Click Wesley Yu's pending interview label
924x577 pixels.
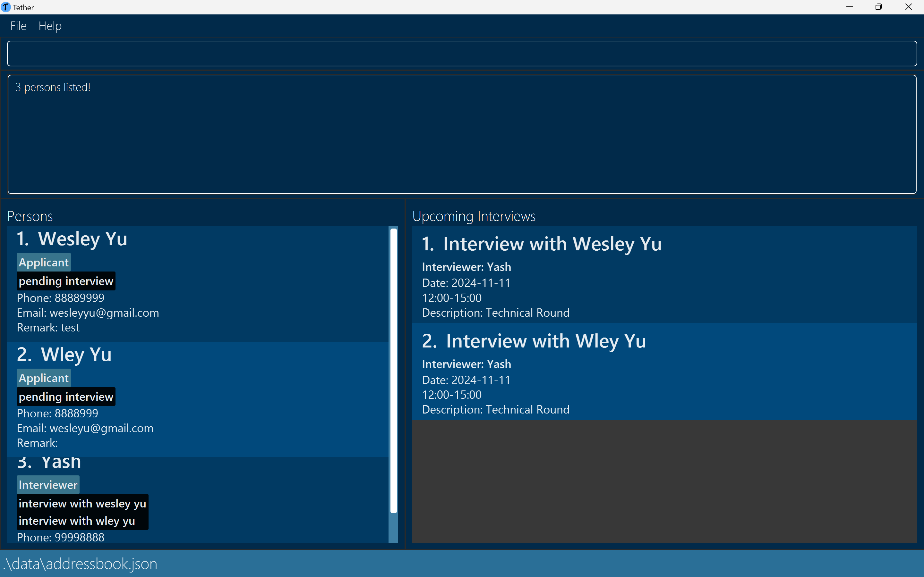coord(66,281)
